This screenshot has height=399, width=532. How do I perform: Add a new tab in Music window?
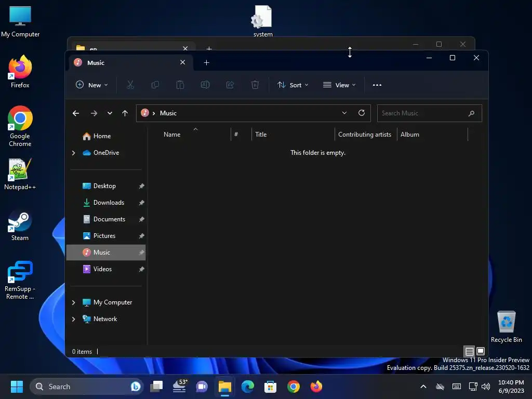[x=206, y=63]
